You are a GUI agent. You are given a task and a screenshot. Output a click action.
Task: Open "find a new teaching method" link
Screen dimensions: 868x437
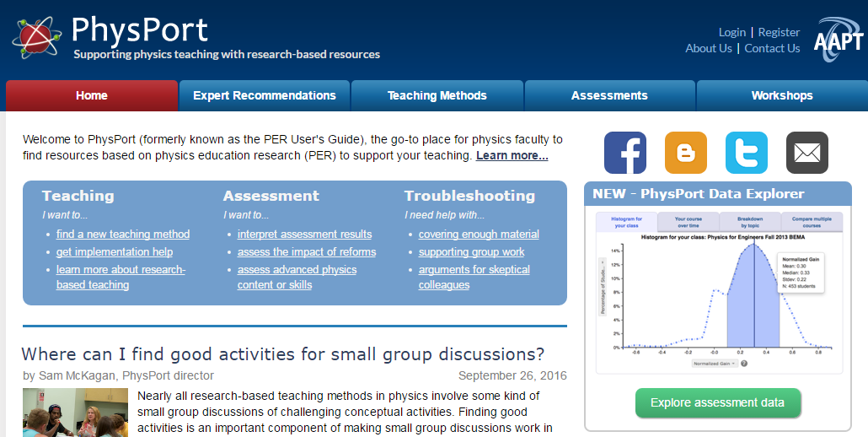click(x=122, y=235)
